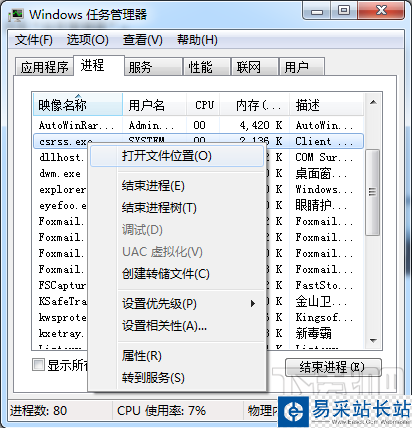This screenshot has height=428, width=412.
Task: Click the 'COM Sur...' description cell
Action: pyautogui.click(x=324, y=157)
